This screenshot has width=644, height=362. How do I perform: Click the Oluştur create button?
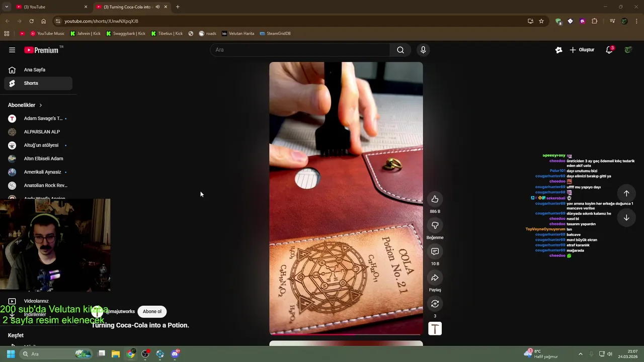pyautogui.click(x=582, y=50)
